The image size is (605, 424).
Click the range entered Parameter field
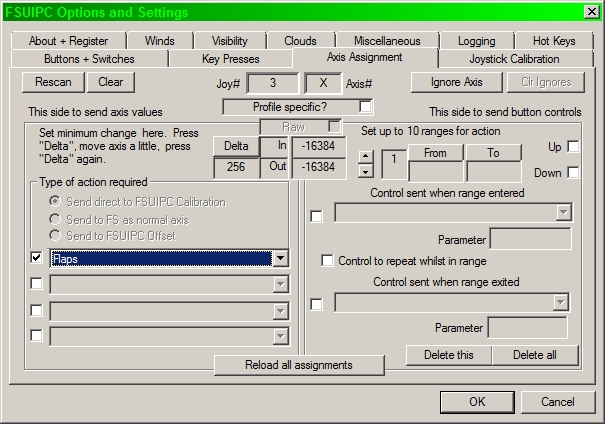pos(531,239)
